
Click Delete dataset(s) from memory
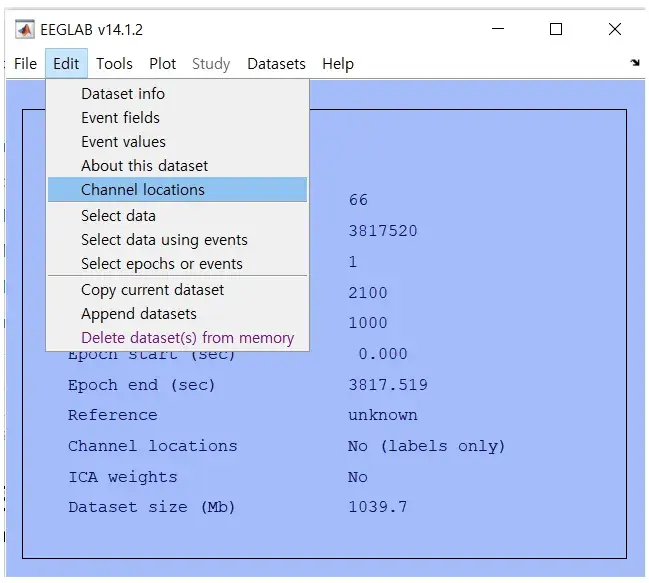(187, 338)
